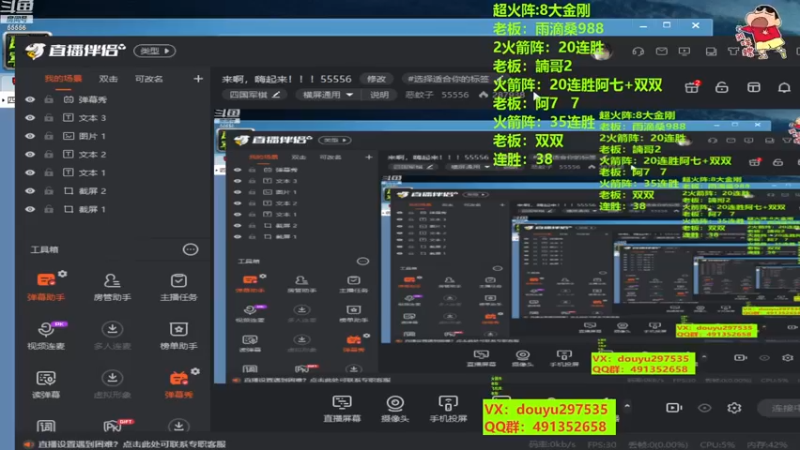Lock the 文本 3 layer
Viewport: 800px width, 450px height.
(x=48, y=118)
